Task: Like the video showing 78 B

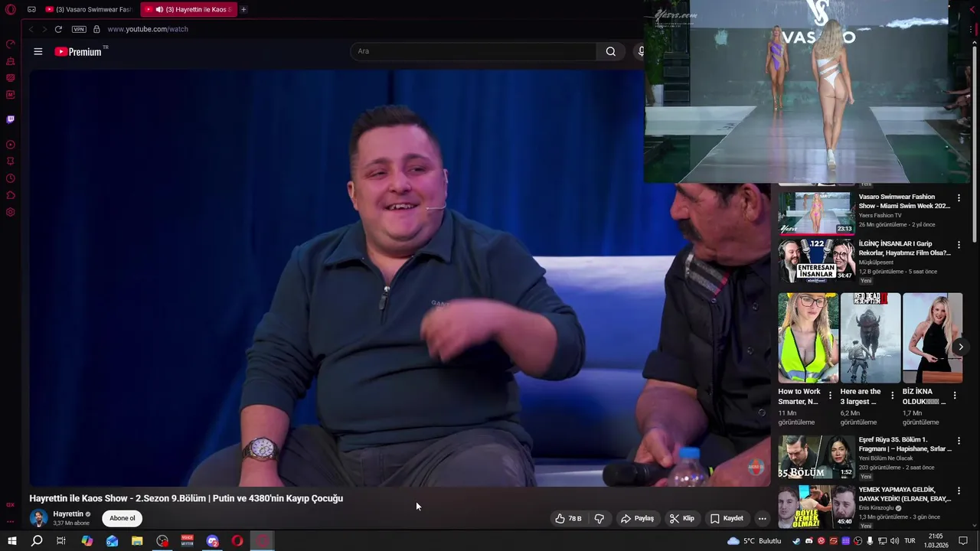Action: tap(568, 518)
